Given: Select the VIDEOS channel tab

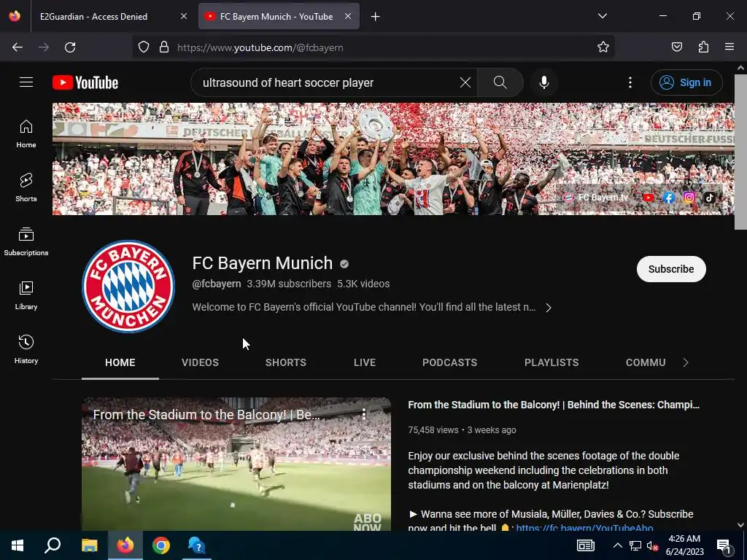Looking at the screenshot, I should (x=200, y=362).
